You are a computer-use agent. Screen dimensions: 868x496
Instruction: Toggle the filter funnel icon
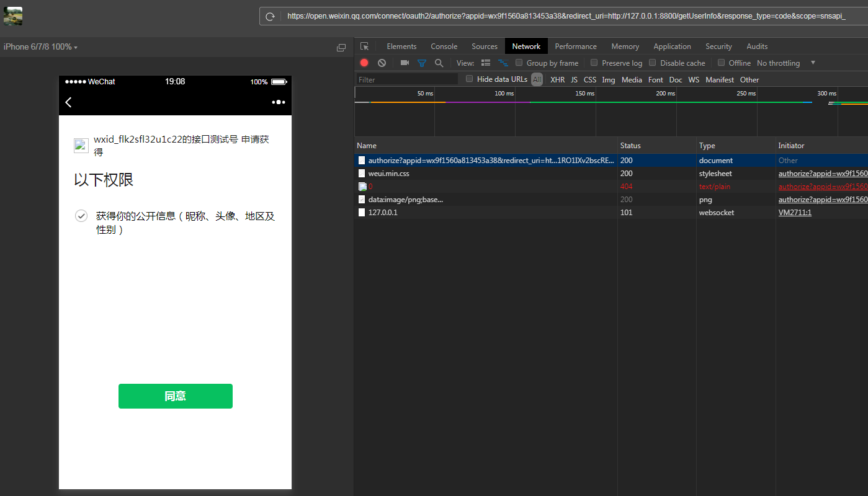(x=422, y=63)
